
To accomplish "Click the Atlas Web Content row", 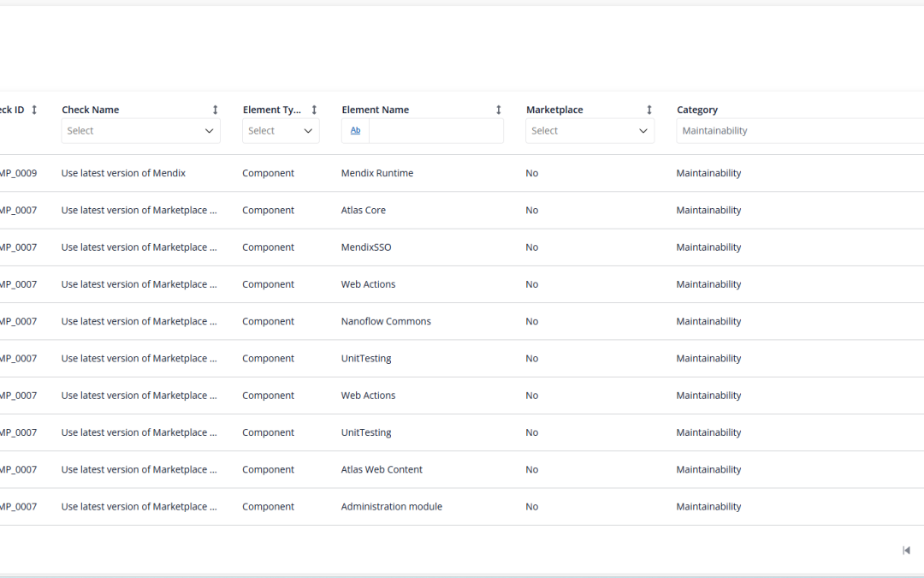I will pyautogui.click(x=382, y=469).
